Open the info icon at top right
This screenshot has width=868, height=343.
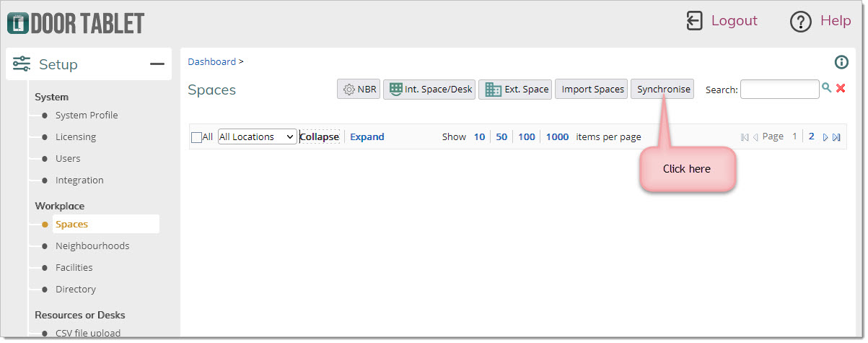pyautogui.click(x=841, y=62)
